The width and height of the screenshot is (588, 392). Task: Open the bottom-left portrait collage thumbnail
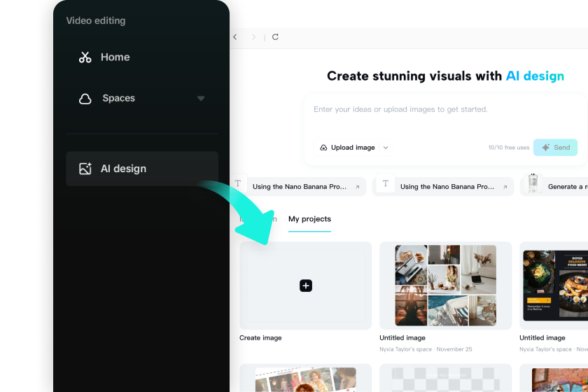click(x=306, y=378)
